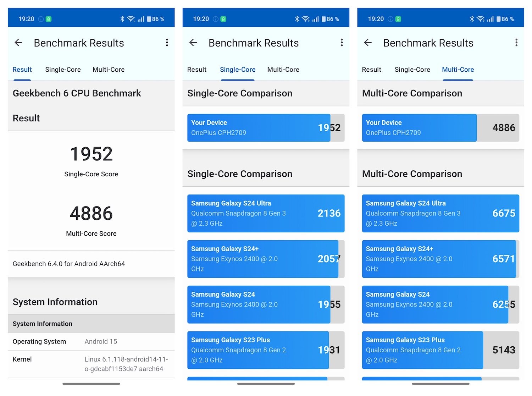Tap navigation handle bar in right screen
The image size is (532, 396).
[440, 384]
